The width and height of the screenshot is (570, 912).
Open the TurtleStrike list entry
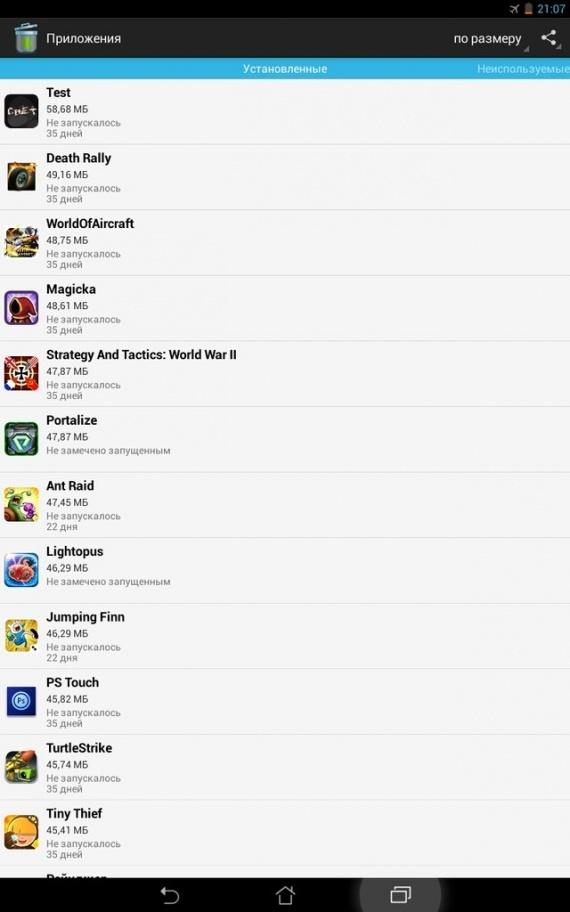[285, 767]
